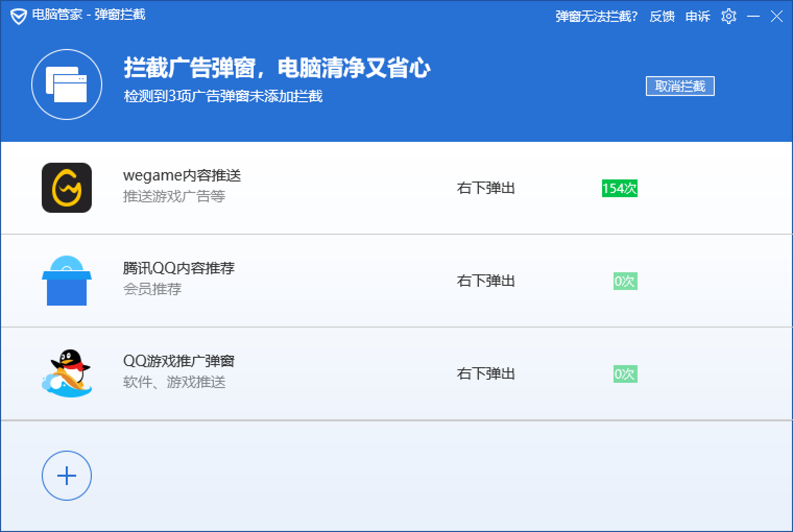793x532 pixels.
Task: Click the 检测到3项广告弹窗未添加拦截 status text
Action: click(223, 96)
